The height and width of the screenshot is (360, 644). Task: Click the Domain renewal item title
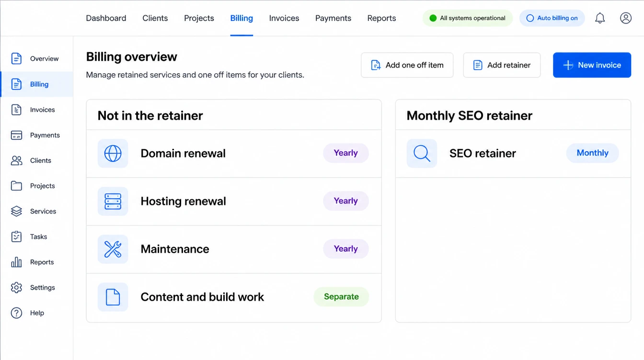(183, 153)
